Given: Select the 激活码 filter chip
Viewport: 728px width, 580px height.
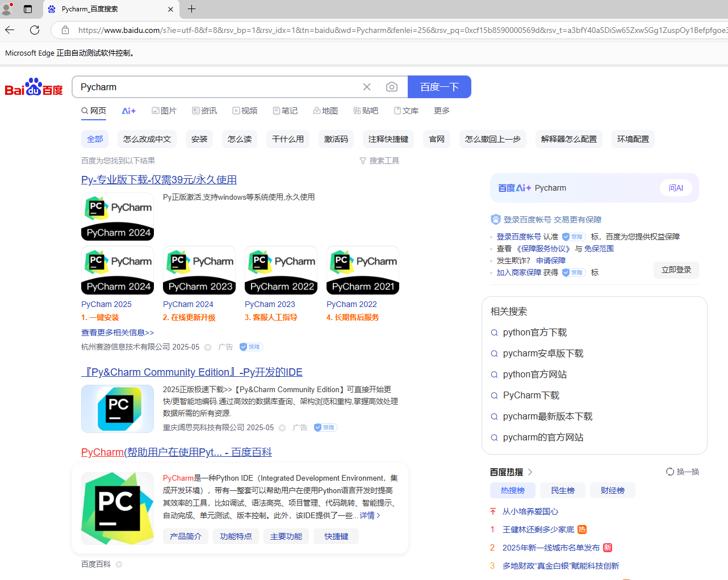Looking at the screenshot, I should click(x=336, y=139).
